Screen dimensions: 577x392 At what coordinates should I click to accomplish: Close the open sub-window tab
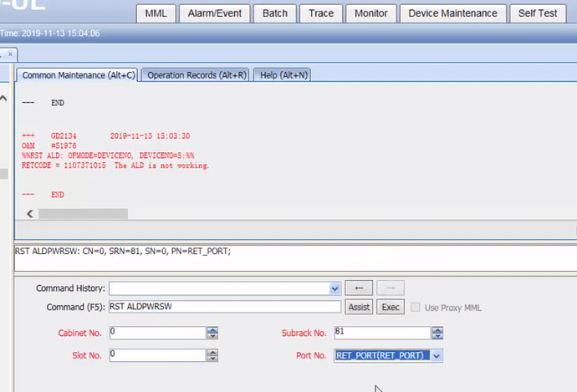click(x=10, y=54)
